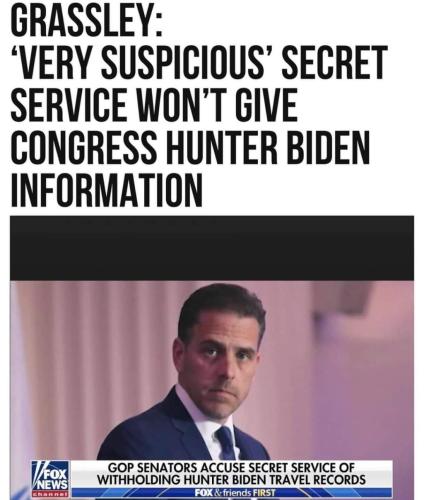Click the red Channel strip under Fox logo
424x500 pixels.
(x=50, y=493)
